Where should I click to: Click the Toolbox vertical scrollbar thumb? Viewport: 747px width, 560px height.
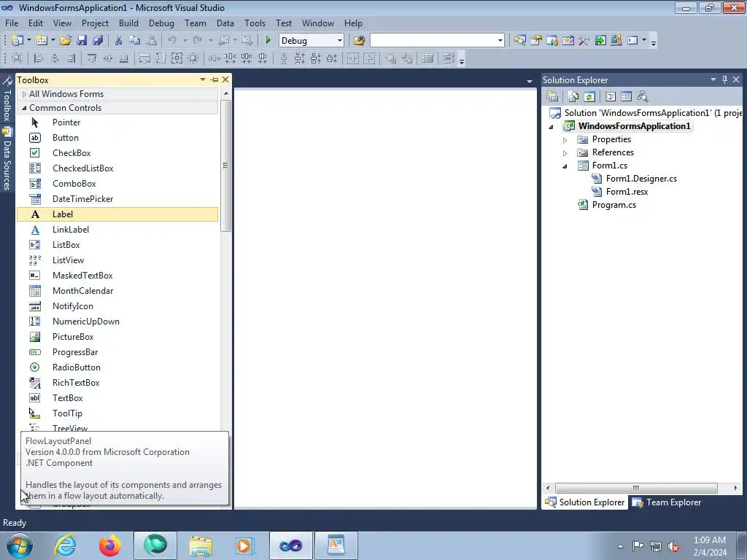click(x=226, y=166)
